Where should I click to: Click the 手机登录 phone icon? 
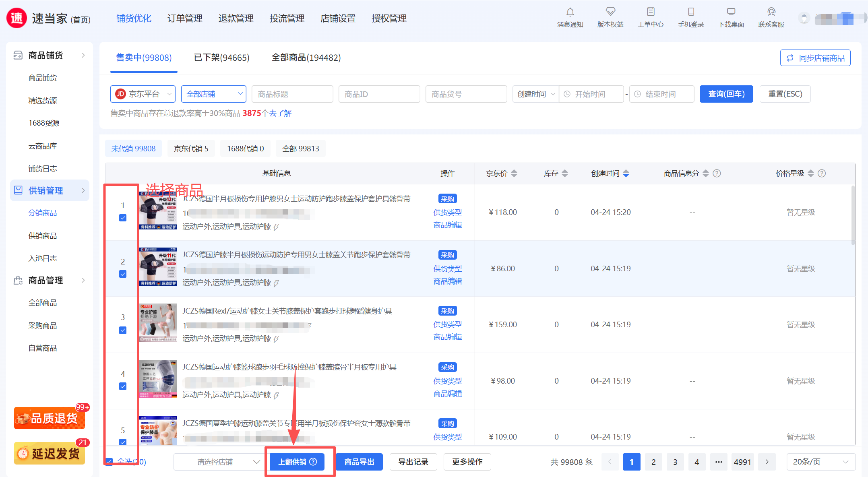[691, 12]
